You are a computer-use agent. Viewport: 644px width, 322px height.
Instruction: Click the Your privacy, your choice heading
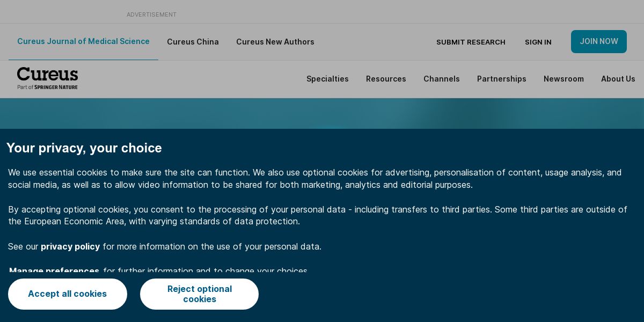tap(84, 148)
